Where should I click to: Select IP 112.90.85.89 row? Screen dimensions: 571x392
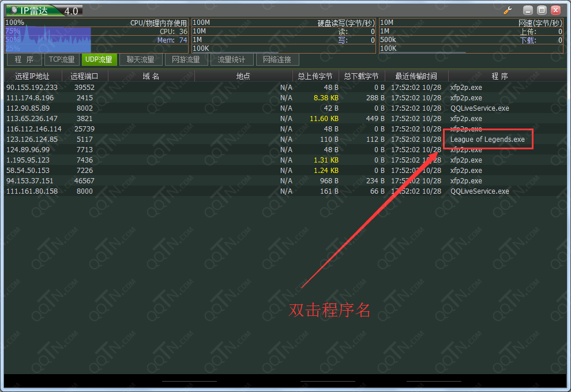pyautogui.click(x=285, y=108)
